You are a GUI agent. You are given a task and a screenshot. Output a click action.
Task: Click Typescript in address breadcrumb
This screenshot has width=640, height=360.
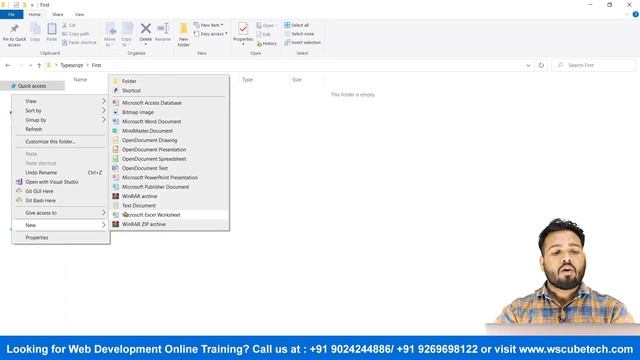[72, 65]
